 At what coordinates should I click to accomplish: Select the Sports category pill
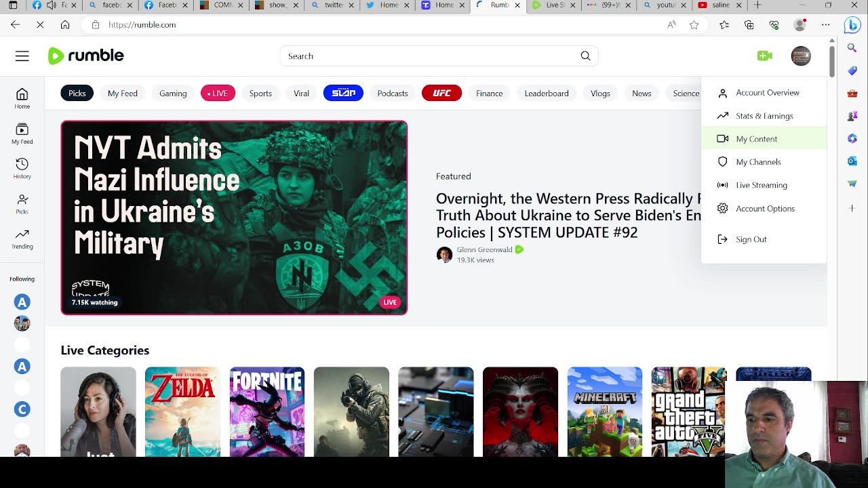pyautogui.click(x=260, y=94)
